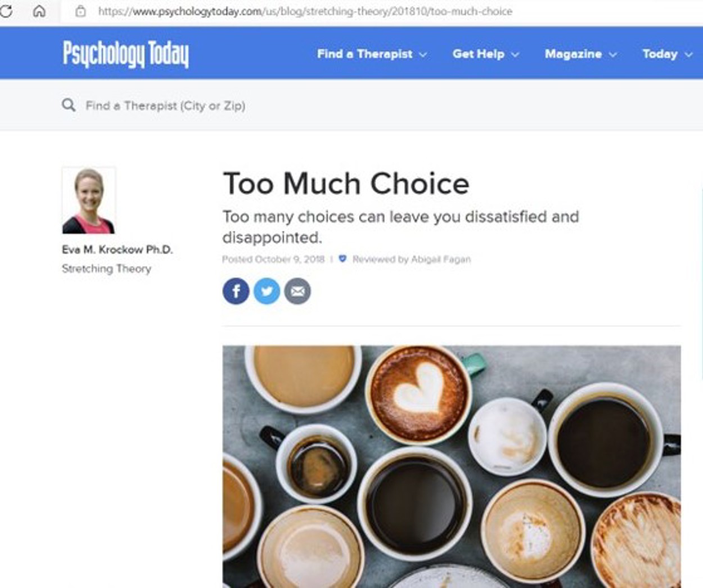Click the search magnifier icon
This screenshot has width=703, height=588.
coord(69,105)
